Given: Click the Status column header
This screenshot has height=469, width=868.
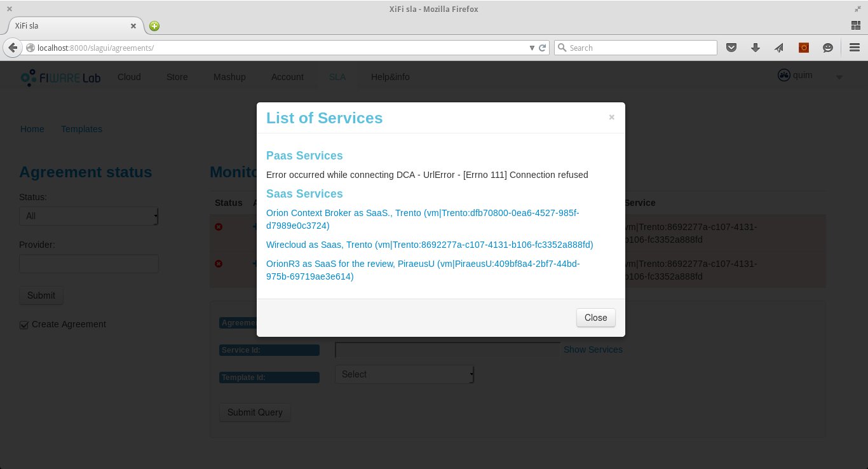Looking at the screenshot, I should coord(229,203).
